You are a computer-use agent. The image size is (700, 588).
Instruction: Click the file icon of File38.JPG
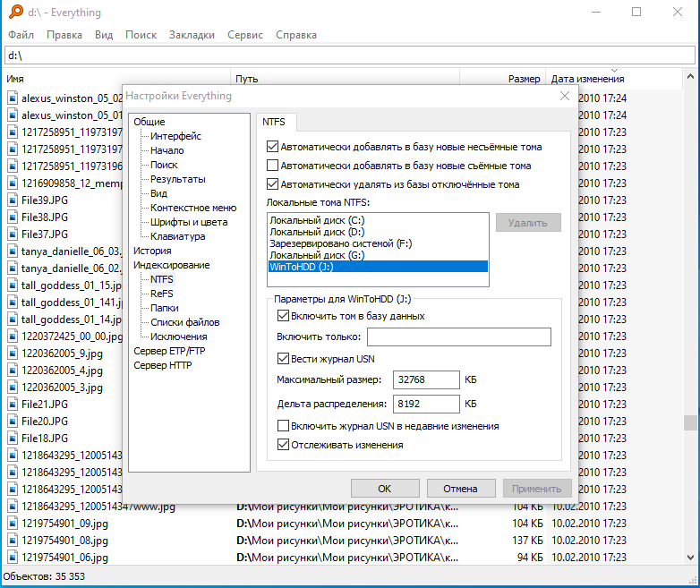(13, 217)
